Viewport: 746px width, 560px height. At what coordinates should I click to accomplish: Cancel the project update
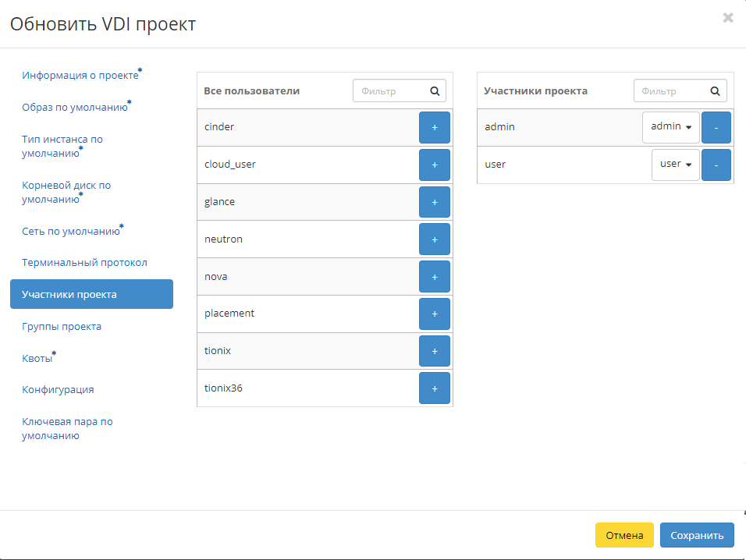coord(624,535)
